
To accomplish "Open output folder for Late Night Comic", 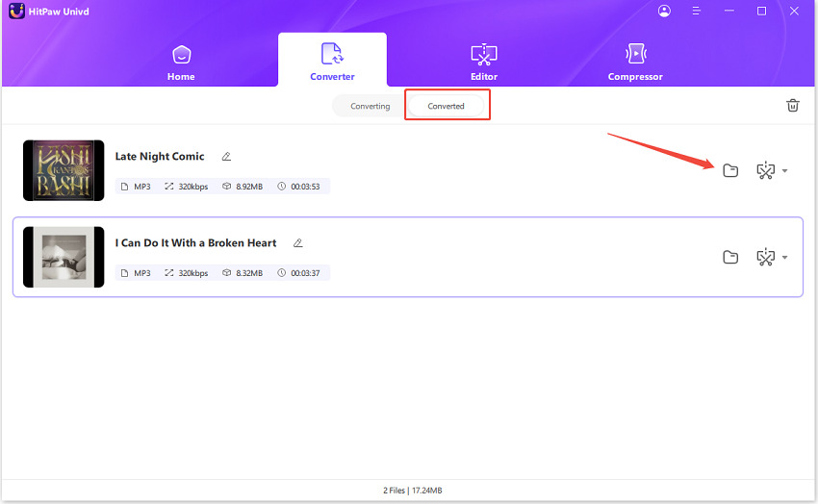I will tap(730, 170).
